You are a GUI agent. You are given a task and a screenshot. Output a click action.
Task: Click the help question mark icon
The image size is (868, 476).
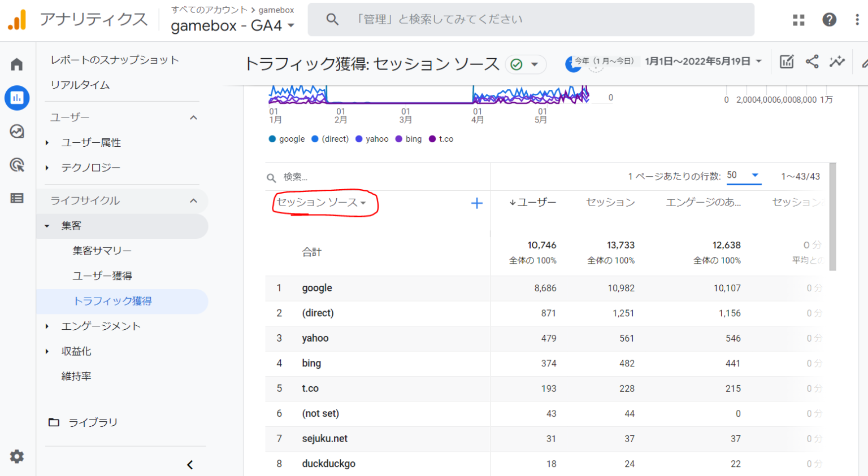829,20
